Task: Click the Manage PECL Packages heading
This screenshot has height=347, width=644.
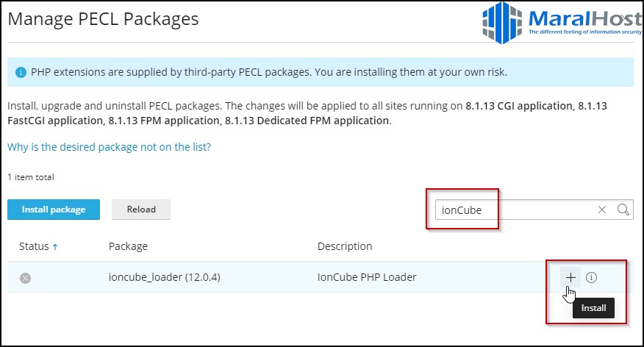Action: pyautogui.click(x=103, y=19)
